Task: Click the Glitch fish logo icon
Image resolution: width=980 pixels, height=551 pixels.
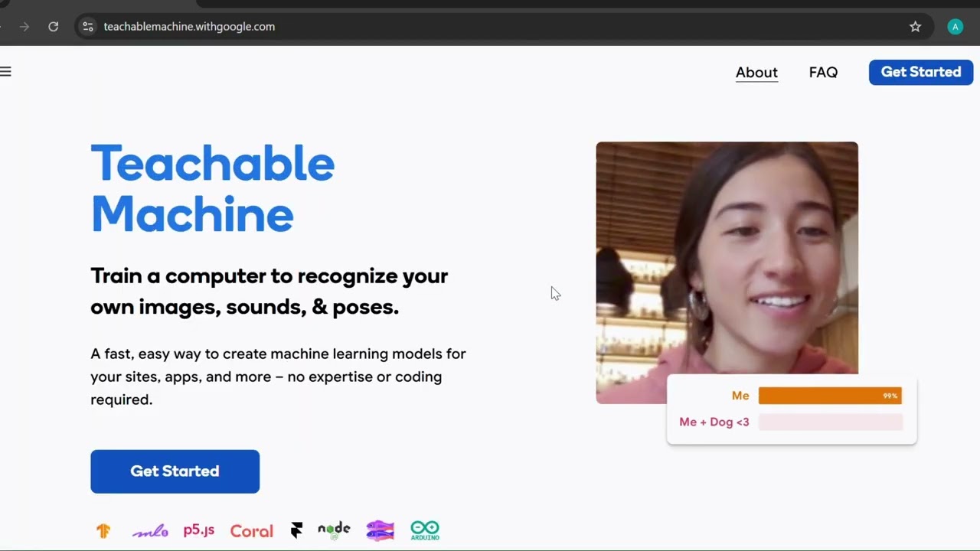Action: coord(381,530)
